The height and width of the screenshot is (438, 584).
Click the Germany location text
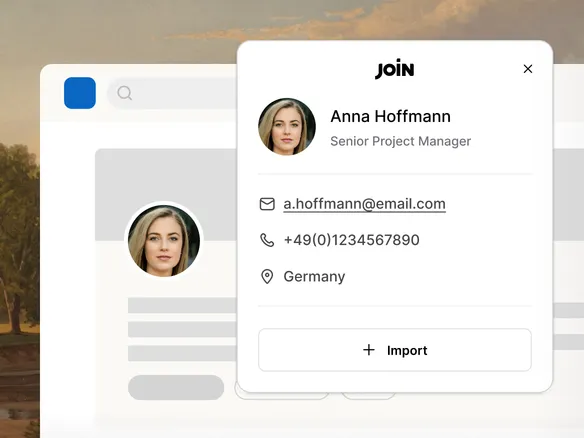[x=314, y=277]
